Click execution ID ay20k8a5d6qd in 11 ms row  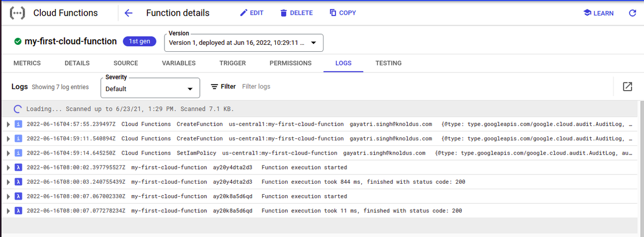click(232, 211)
